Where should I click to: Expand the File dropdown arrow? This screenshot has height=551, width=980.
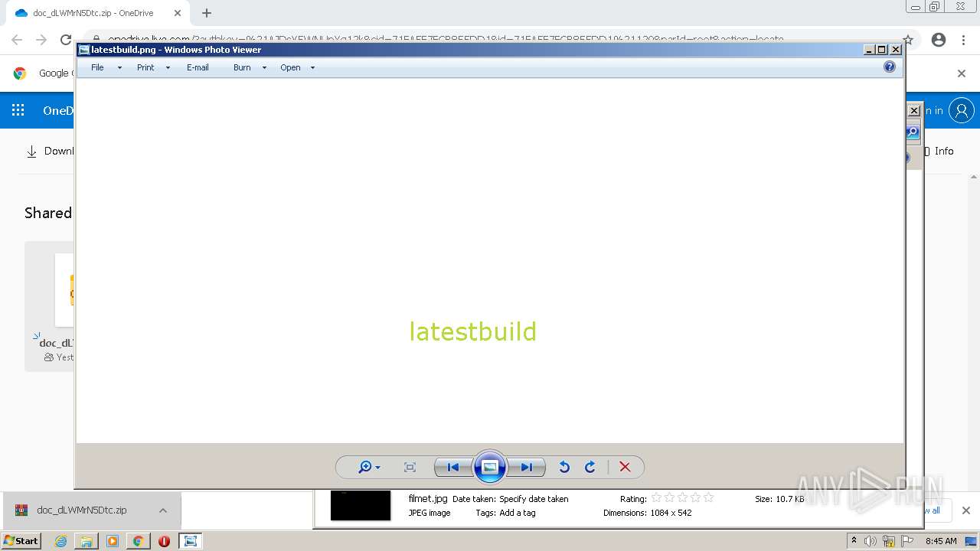119,67
